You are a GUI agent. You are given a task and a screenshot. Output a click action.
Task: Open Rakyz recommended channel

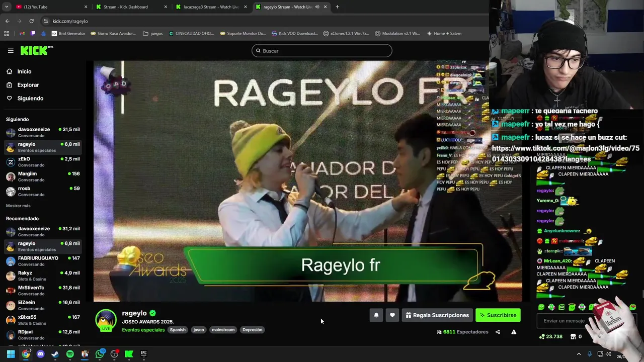43,276
